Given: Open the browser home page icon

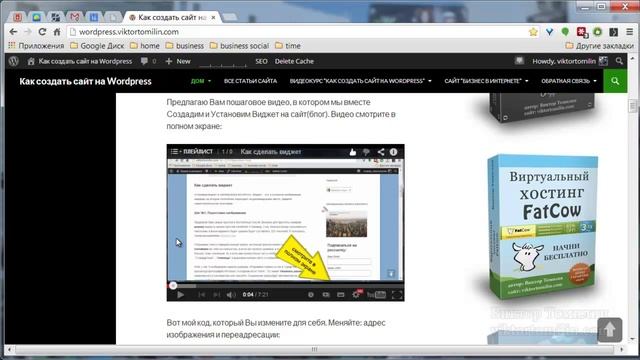Looking at the screenshot, I should [57, 32].
